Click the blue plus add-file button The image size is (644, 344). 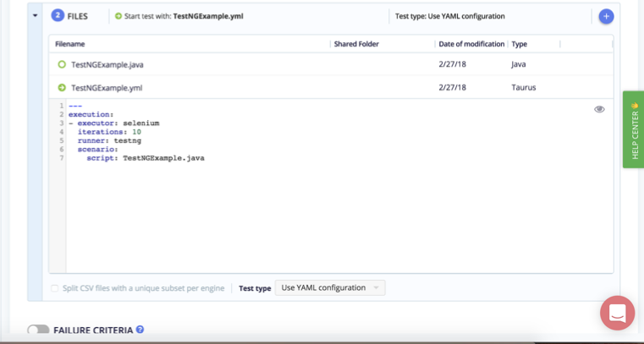(x=606, y=16)
